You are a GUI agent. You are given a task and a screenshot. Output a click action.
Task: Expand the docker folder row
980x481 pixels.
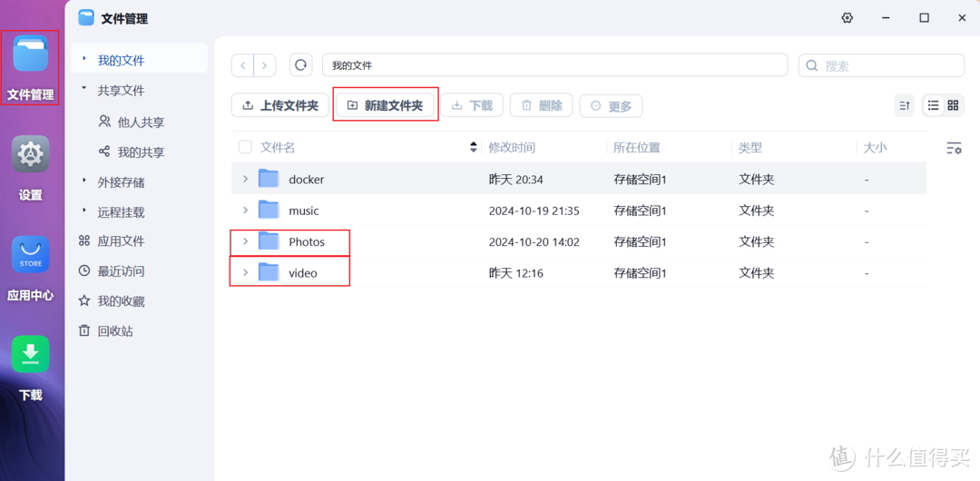click(245, 180)
